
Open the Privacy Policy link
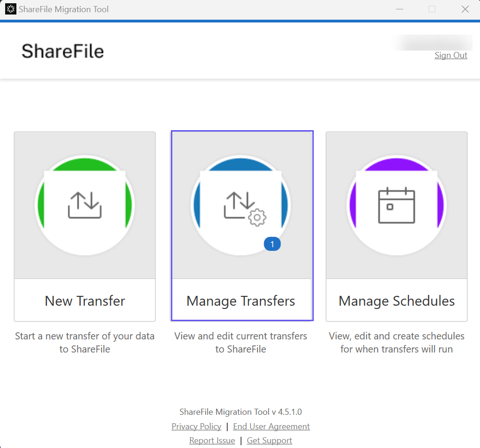(196, 426)
